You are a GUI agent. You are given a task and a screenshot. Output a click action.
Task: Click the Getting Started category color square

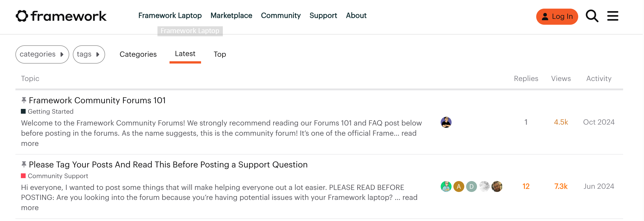(x=24, y=111)
